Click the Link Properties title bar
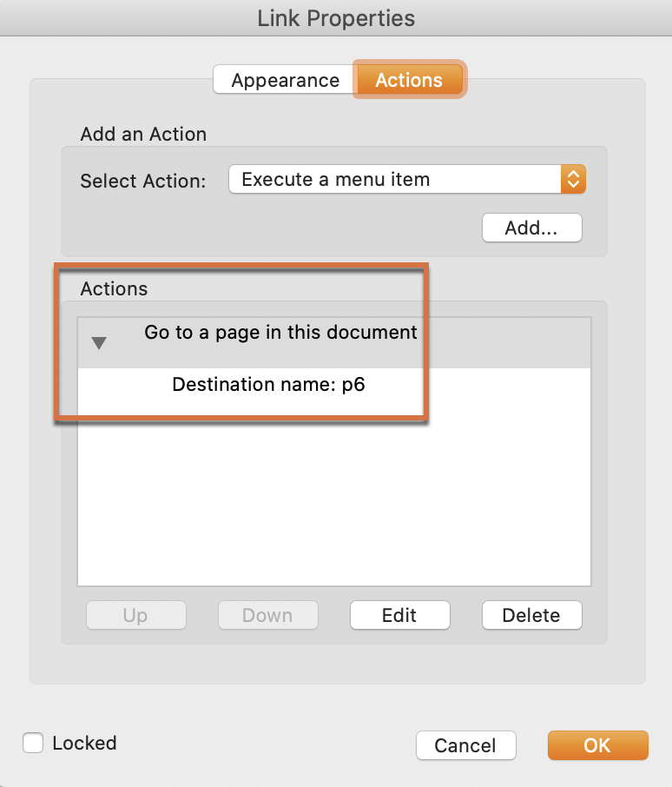 pos(336,17)
